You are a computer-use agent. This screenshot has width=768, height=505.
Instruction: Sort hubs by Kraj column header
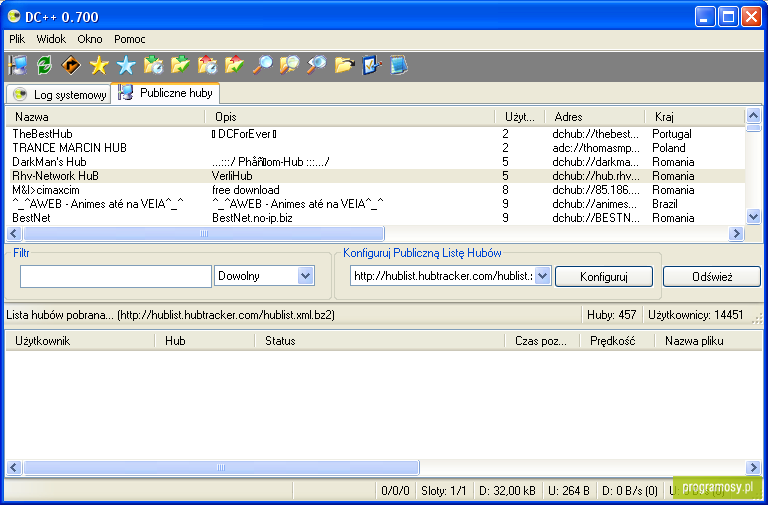[x=695, y=117]
